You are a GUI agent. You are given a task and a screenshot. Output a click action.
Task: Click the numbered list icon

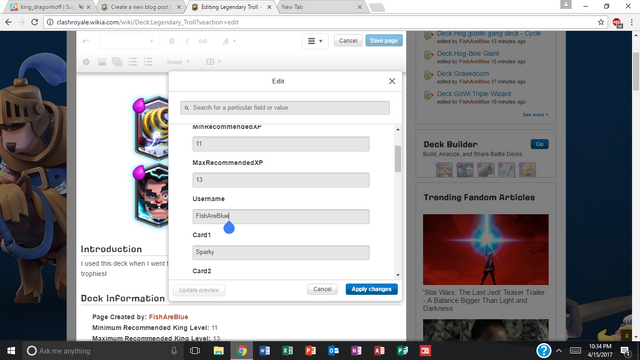[148, 62]
